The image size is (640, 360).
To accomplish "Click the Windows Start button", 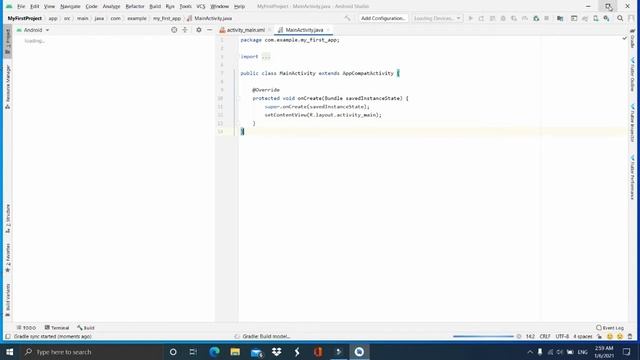I will coord(9,352).
